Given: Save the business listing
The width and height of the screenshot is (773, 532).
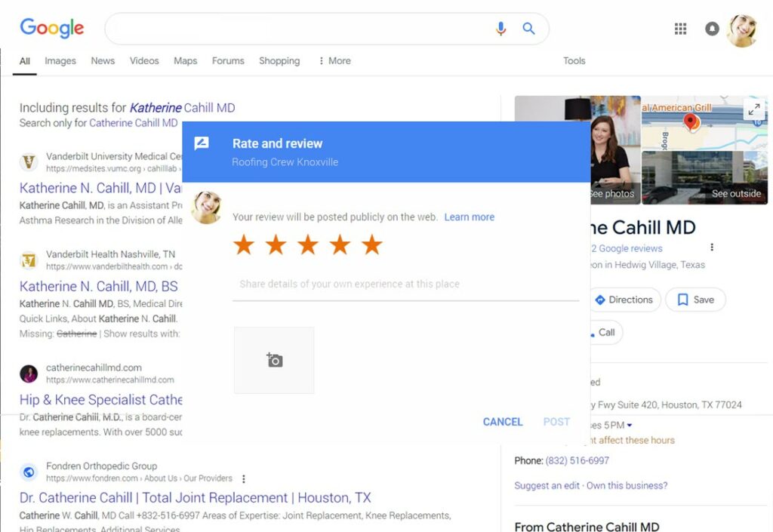Looking at the screenshot, I should tap(695, 300).
